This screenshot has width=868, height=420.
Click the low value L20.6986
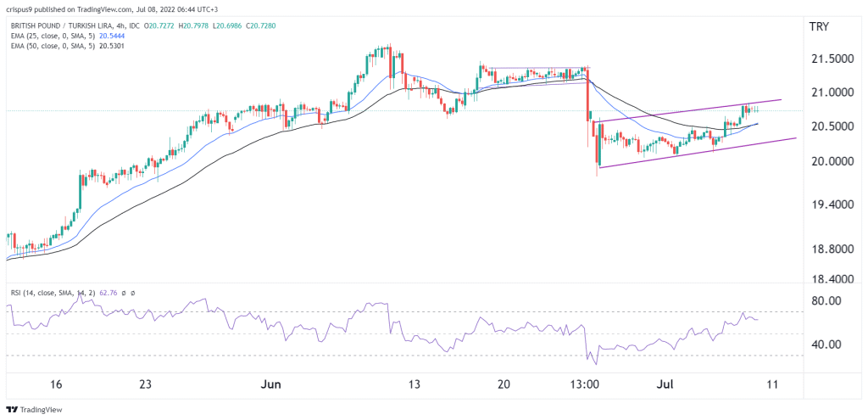(x=227, y=25)
